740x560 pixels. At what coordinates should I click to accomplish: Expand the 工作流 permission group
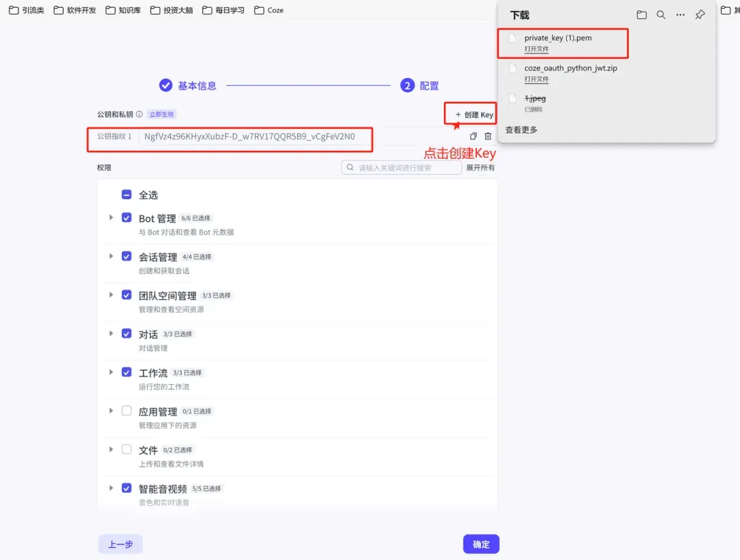111,372
